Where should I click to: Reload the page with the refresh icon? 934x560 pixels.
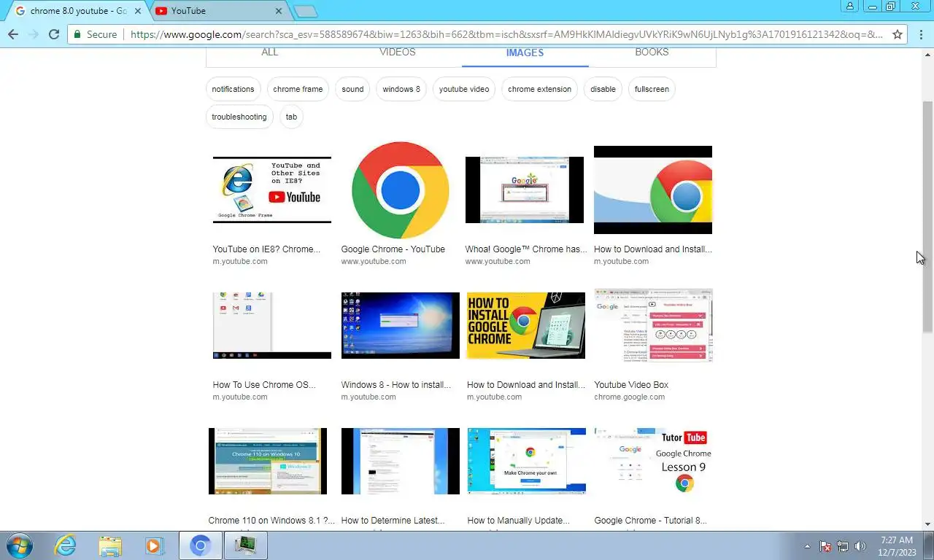[x=53, y=34]
